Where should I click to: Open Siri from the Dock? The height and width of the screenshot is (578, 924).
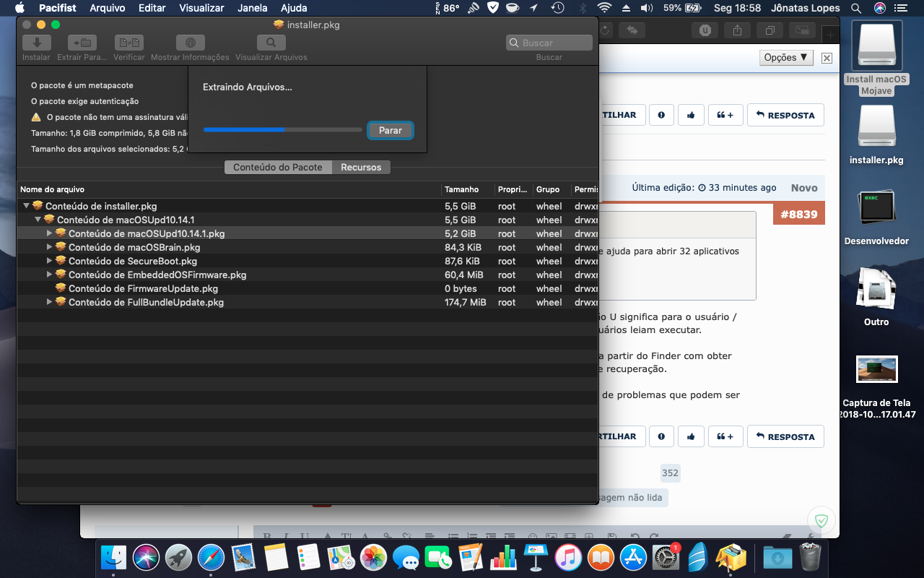click(146, 557)
